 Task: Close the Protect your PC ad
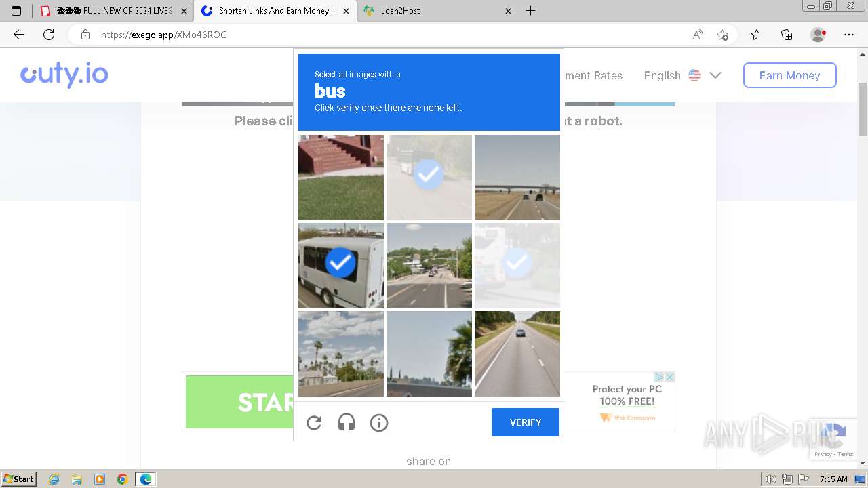tap(669, 377)
